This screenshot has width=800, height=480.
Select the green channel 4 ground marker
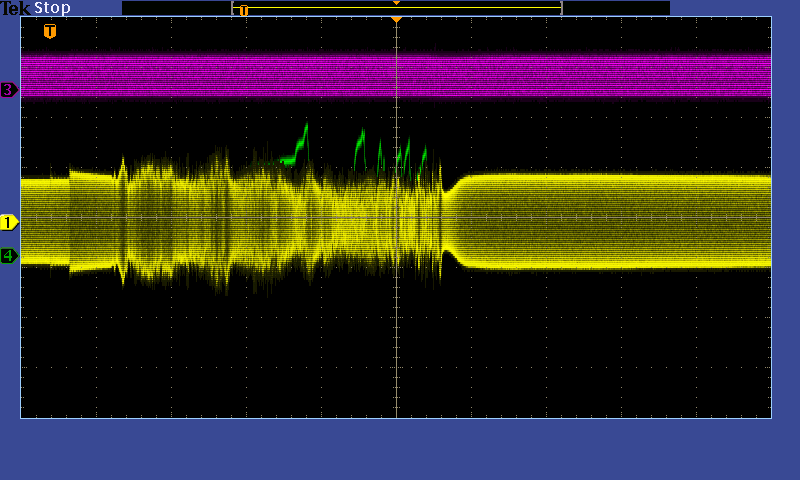pyautogui.click(x=9, y=256)
